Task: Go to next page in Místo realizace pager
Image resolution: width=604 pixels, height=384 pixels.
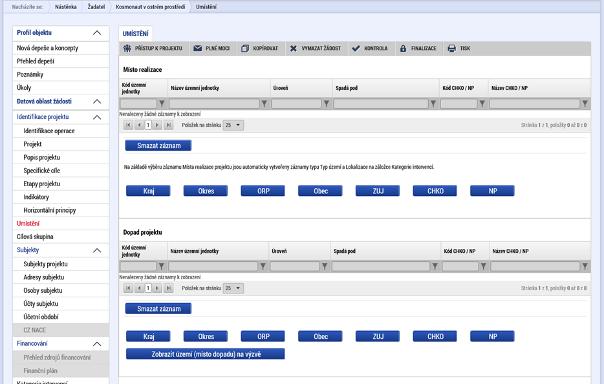Action: tap(157, 125)
